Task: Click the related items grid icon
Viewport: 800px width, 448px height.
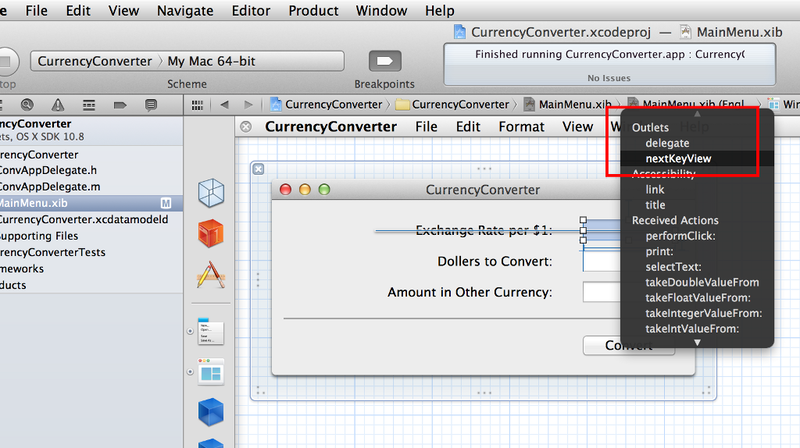Action: click(x=198, y=104)
